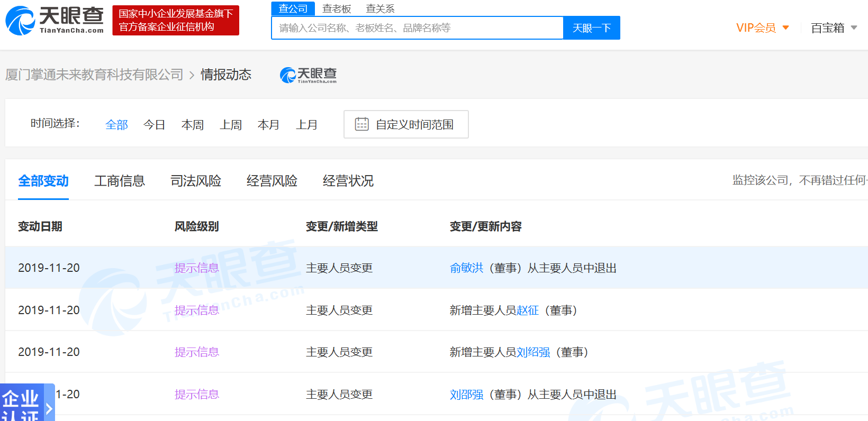The height and width of the screenshot is (421, 868).
Task: Select the 查老板 search tab
Action: pos(337,8)
